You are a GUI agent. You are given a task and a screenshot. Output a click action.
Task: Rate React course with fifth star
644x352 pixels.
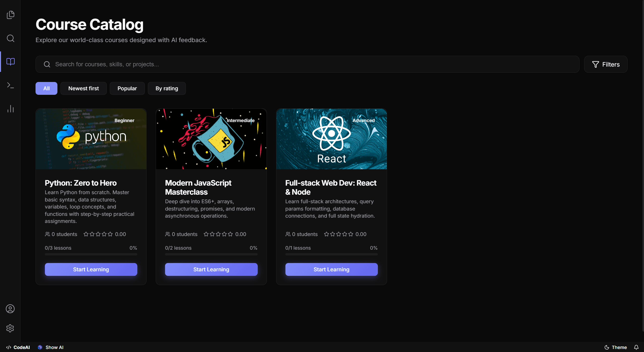(x=351, y=234)
